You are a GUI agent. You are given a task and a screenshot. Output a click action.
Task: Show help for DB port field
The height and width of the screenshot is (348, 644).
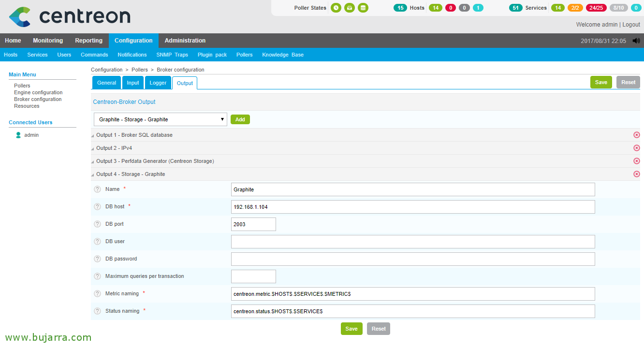pyautogui.click(x=97, y=224)
